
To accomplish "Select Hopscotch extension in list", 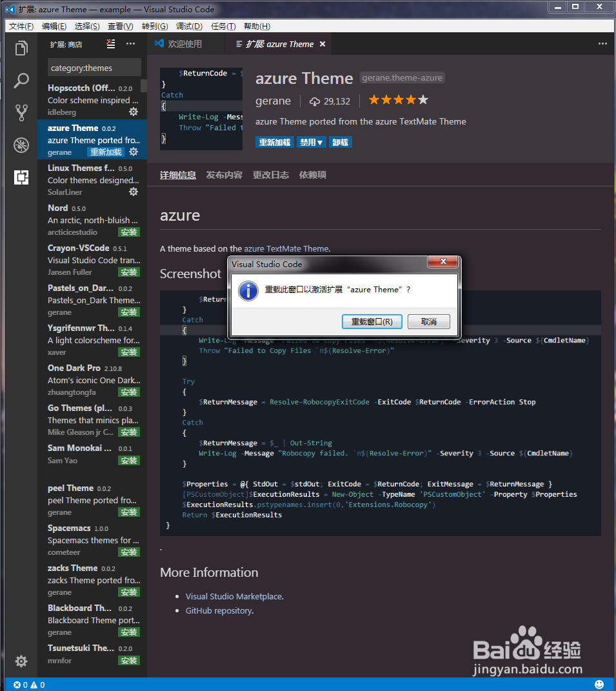I will click(x=92, y=99).
